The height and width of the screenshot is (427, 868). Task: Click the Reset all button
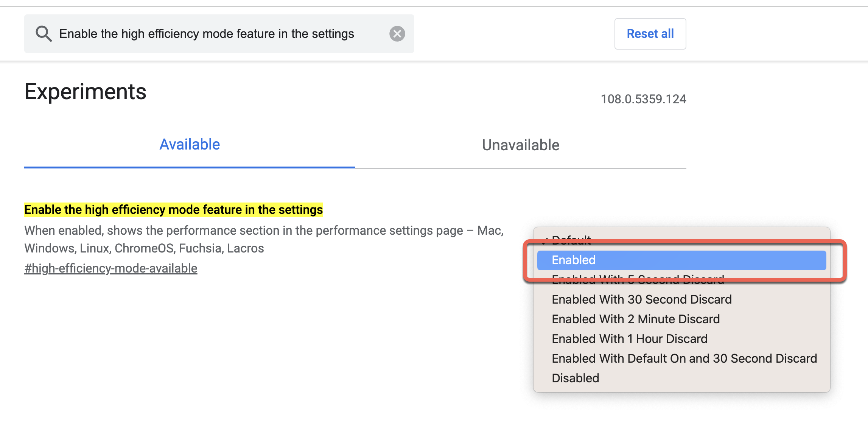tap(650, 34)
